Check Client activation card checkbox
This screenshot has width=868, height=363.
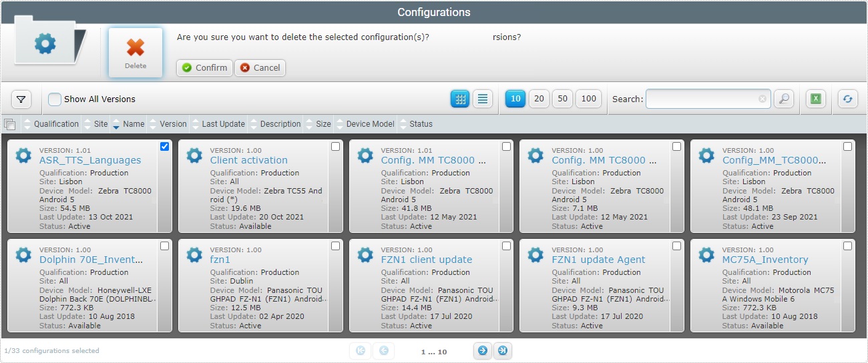(335, 147)
